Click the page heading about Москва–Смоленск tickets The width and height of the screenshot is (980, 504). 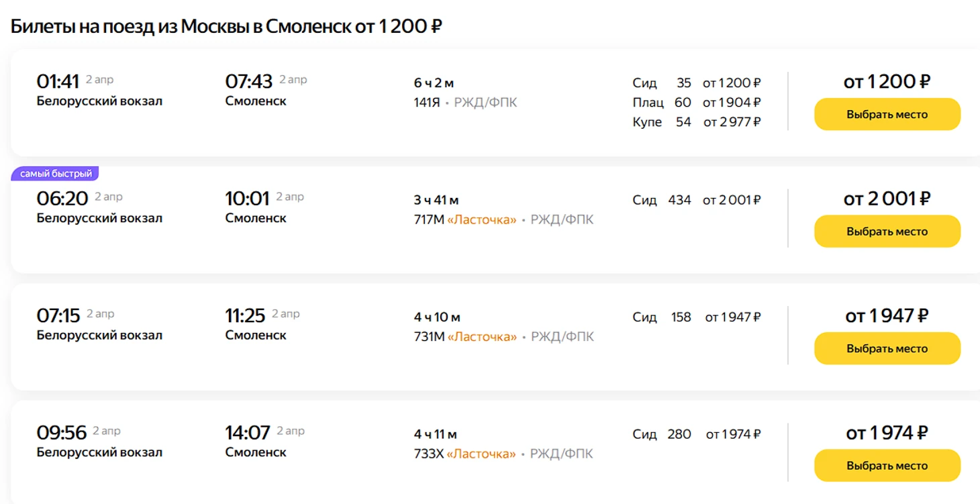226,26
